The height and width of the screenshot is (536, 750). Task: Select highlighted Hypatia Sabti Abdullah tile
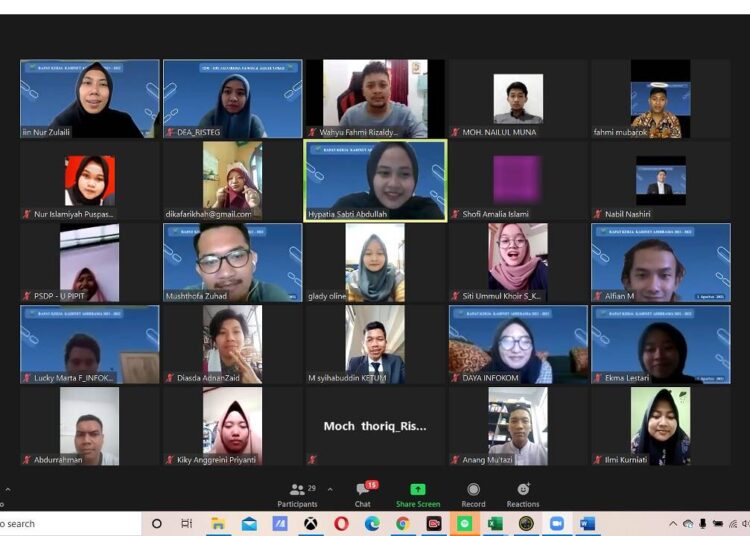tap(375, 181)
